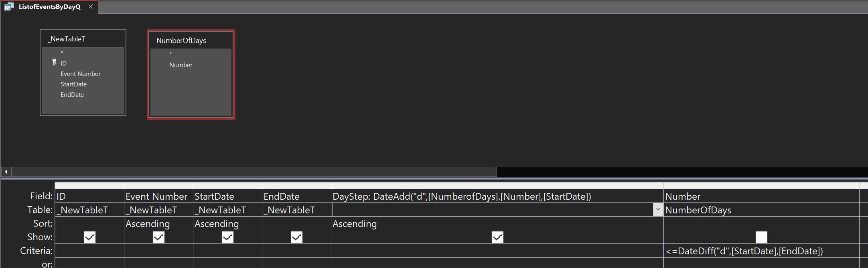Open the Table dropdown for the DayStep column
868x268 pixels.
[x=658, y=210]
